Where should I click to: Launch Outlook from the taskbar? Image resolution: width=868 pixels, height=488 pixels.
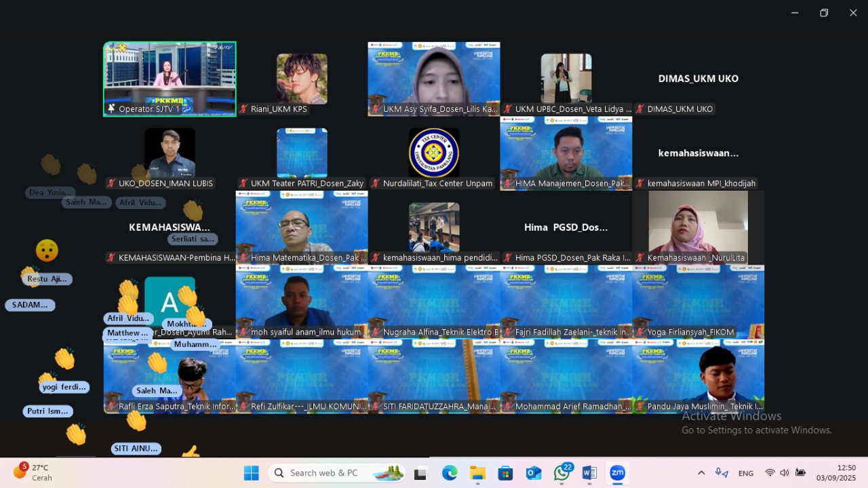point(534,473)
